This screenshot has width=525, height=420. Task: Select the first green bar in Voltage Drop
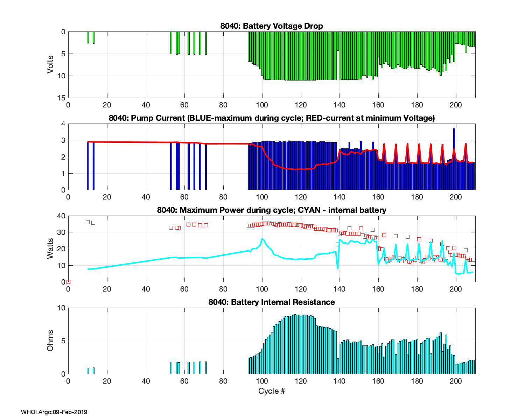pyautogui.click(x=88, y=37)
